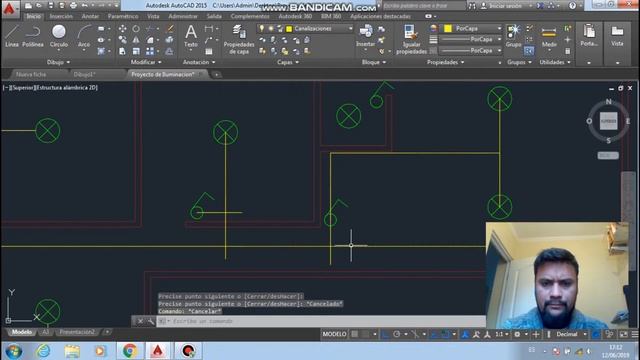
Task: Expand the Anotación panel
Action: [x=199, y=62]
